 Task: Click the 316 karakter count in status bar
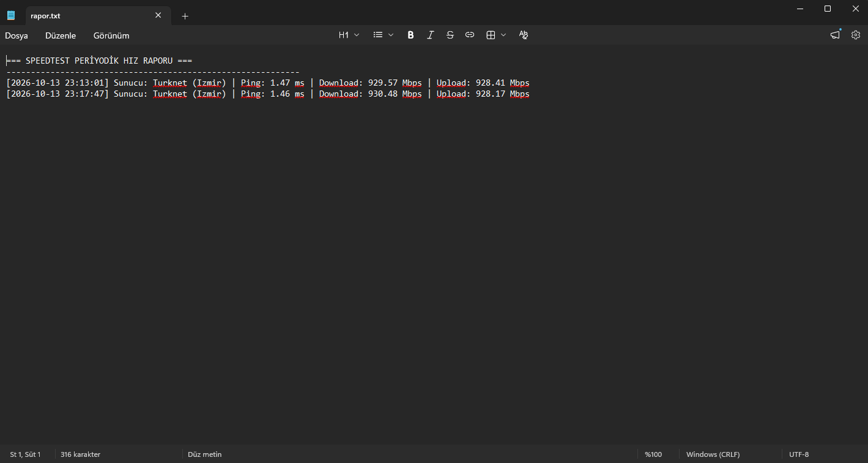click(x=80, y=454)
